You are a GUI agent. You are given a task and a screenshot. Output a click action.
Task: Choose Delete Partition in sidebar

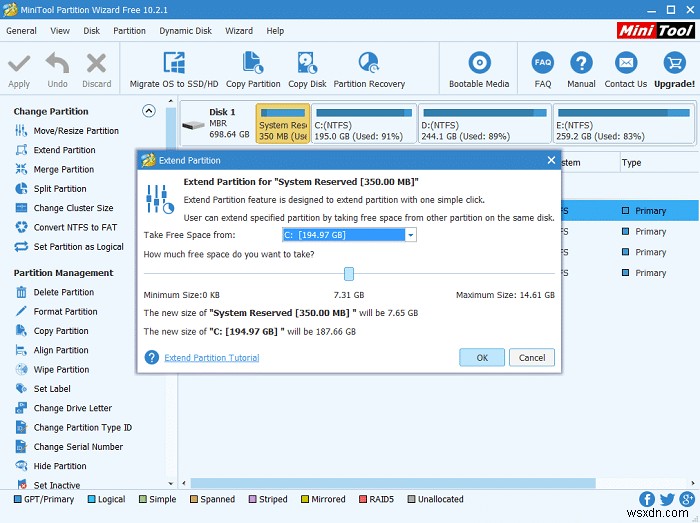pos(54,292)
